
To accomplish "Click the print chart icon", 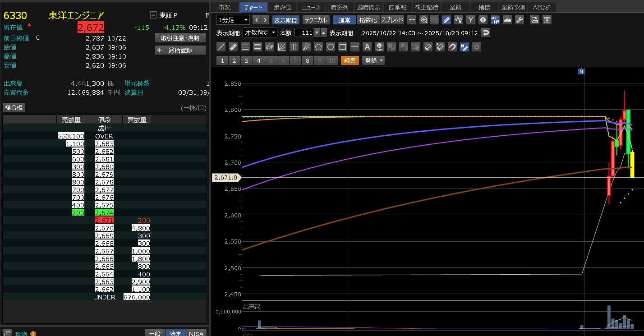I will (x=534, y=20).
